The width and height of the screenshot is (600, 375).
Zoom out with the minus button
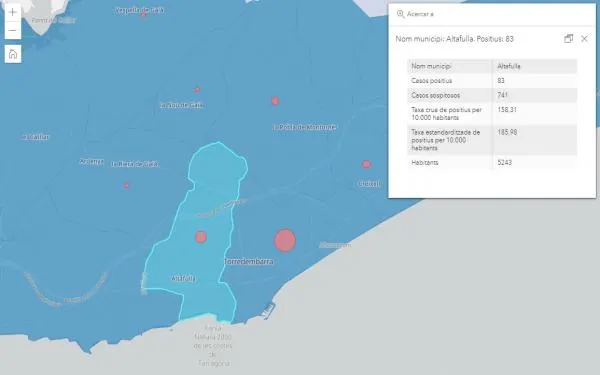[13, 31]
